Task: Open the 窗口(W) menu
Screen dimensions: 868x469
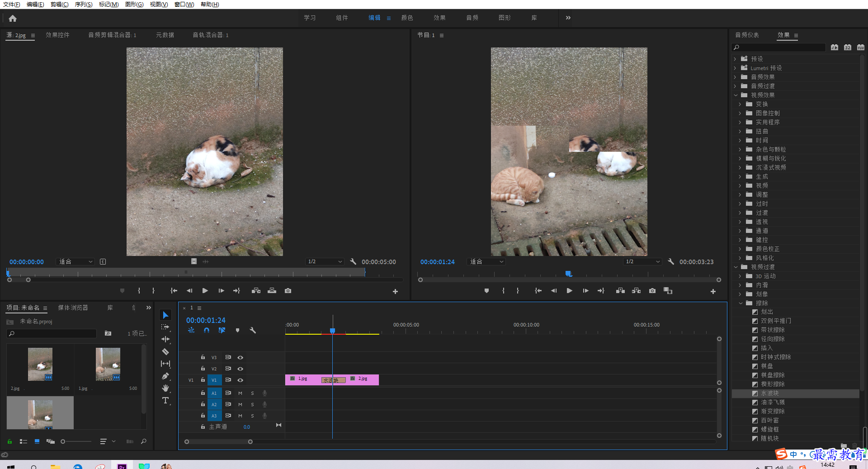Action: (184, 4)
